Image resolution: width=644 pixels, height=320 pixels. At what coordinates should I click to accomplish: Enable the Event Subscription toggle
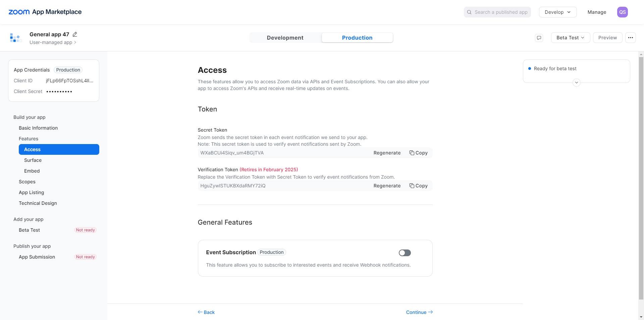click(405, 253)
